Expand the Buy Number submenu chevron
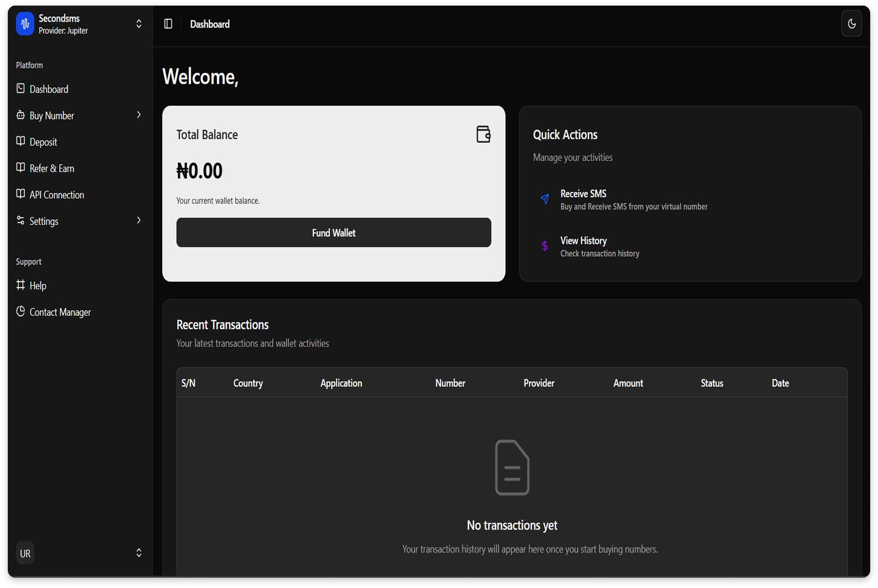This screenshot has height=588, width=878. (x=138, y=115)
